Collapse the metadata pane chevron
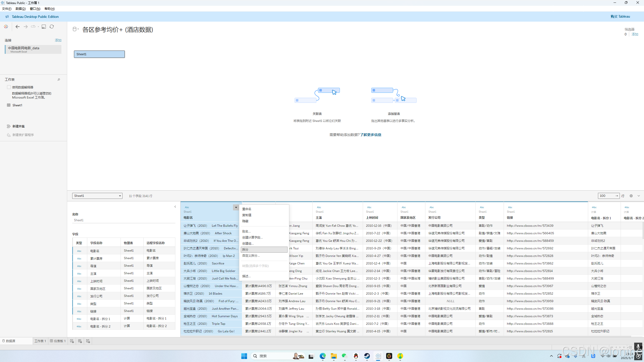The image size is (644, 362). [x=175, y=207]
